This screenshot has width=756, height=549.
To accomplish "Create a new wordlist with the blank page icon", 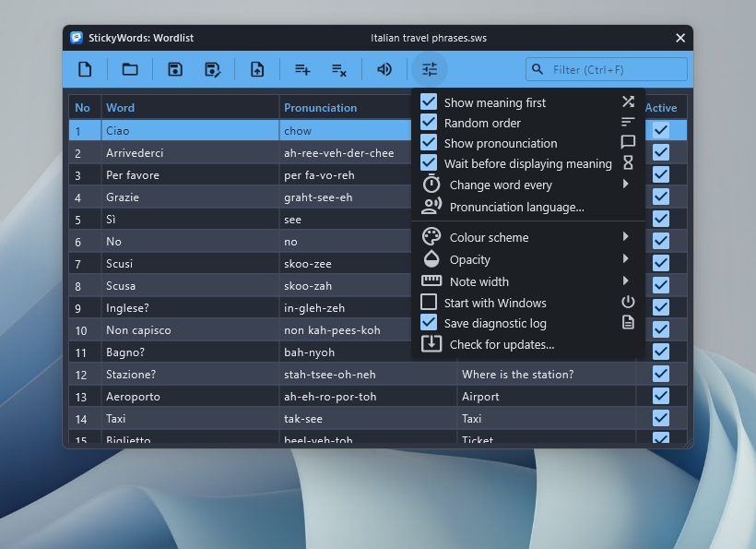I will pos(85,69).
